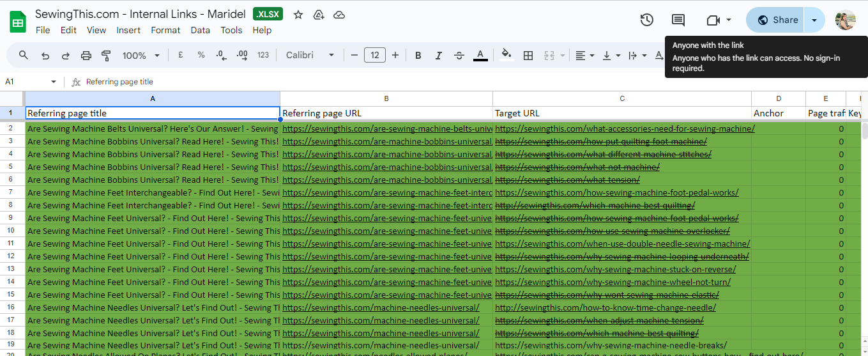This screenshot has height=356, width=868.
Task: Click the fx formula icon
Action: pyautogui.click(x=76, y=82)
